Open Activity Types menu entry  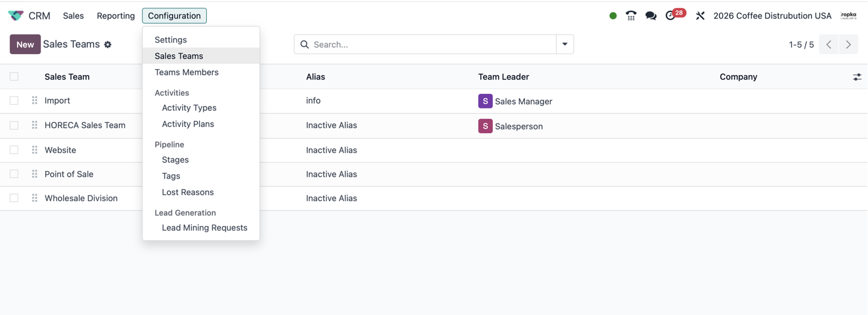(x=201, y=108)
